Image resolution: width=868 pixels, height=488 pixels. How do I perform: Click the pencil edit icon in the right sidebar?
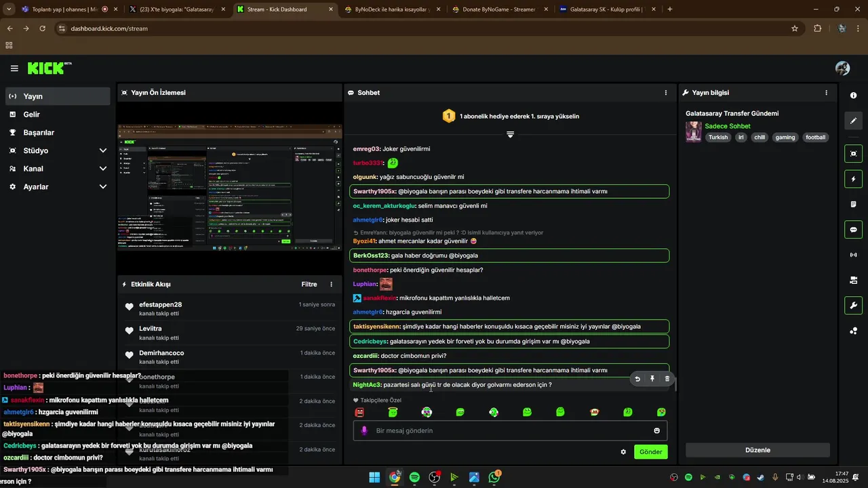[x=853, y=121]
